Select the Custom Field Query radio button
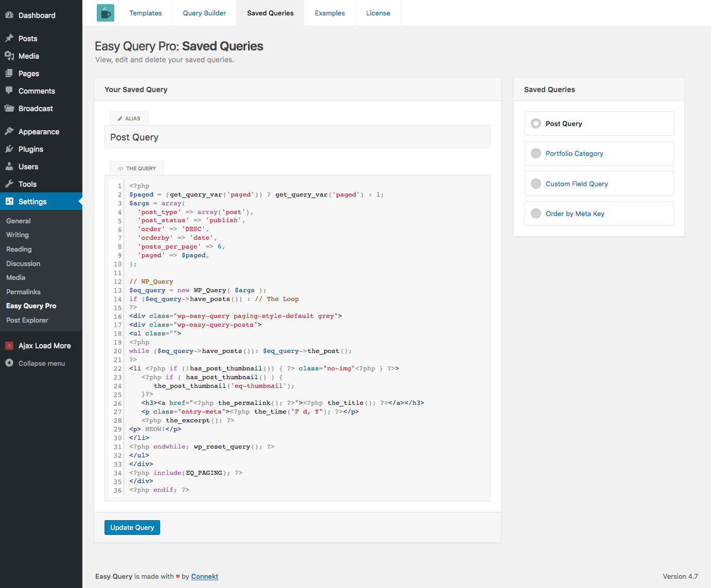 pos(536,184)
